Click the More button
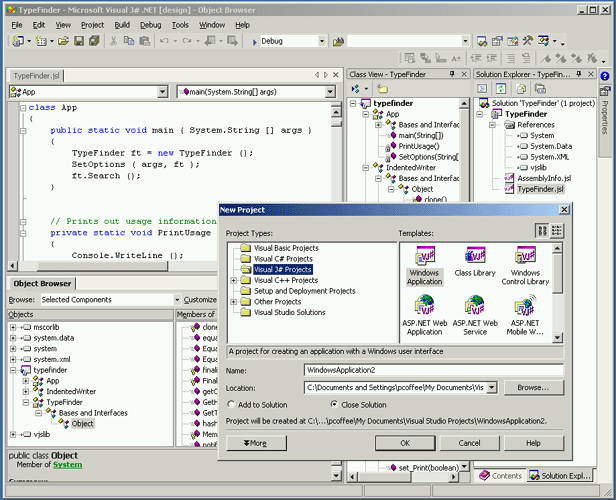 256,443
